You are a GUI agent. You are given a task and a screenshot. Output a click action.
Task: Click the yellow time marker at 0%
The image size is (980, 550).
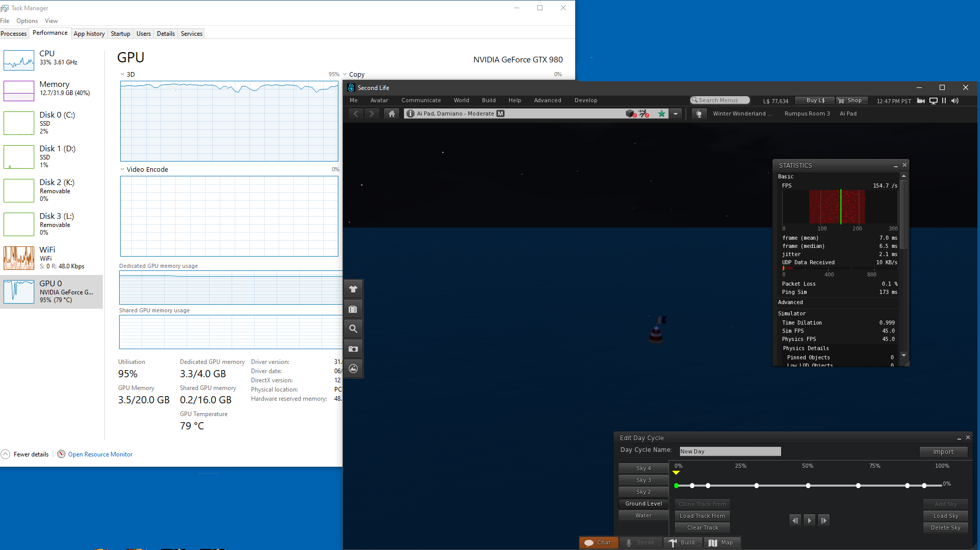[676, 473]
